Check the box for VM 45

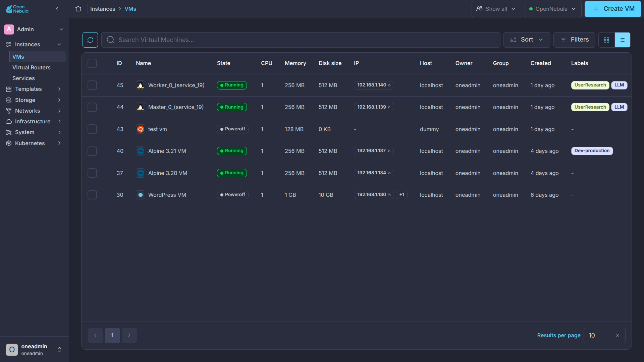click(92, 85)
